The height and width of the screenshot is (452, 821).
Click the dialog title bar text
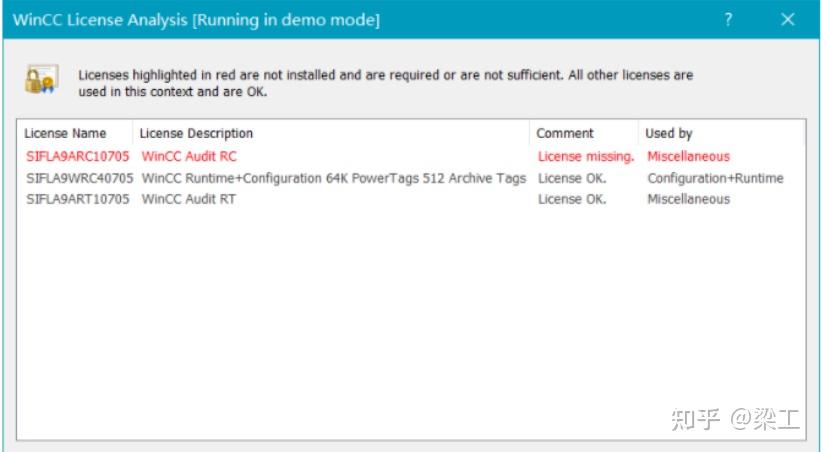[x=196, y=20]
